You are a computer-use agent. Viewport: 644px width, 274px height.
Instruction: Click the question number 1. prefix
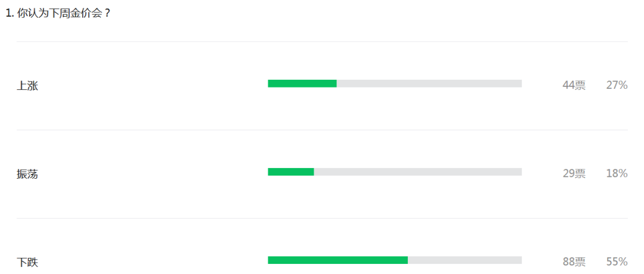click(10, 14)
